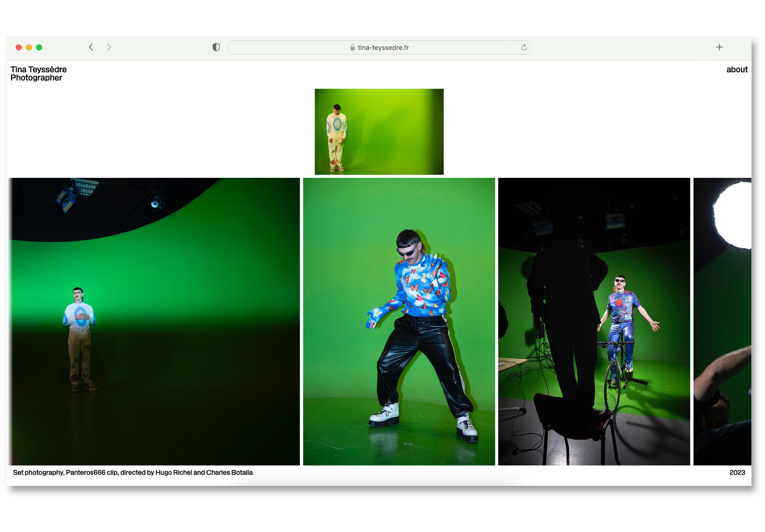The height and width of the screenshot is (532, 765).
Task: Open the wide green studio photo with distant man
Action: coord(154,322)
